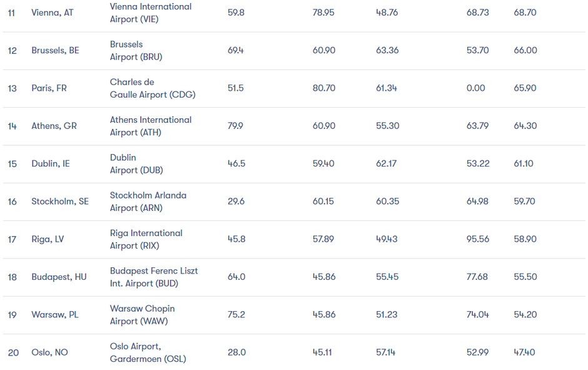588x370 pixels.
Task: Select Budapest Ferenc Liszt Int. Airport (BUD)
Action: (154, 277)
